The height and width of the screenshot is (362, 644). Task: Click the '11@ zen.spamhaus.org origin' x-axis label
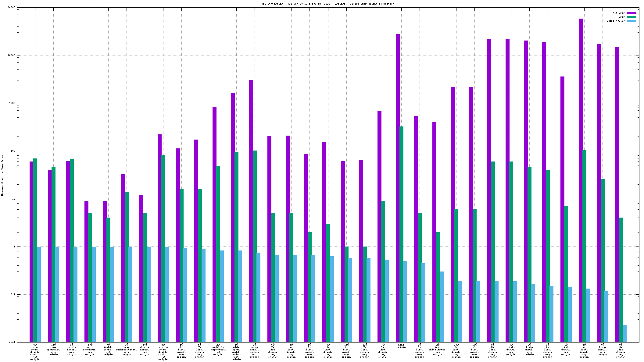pyautogui.click(x=53, y=350)
